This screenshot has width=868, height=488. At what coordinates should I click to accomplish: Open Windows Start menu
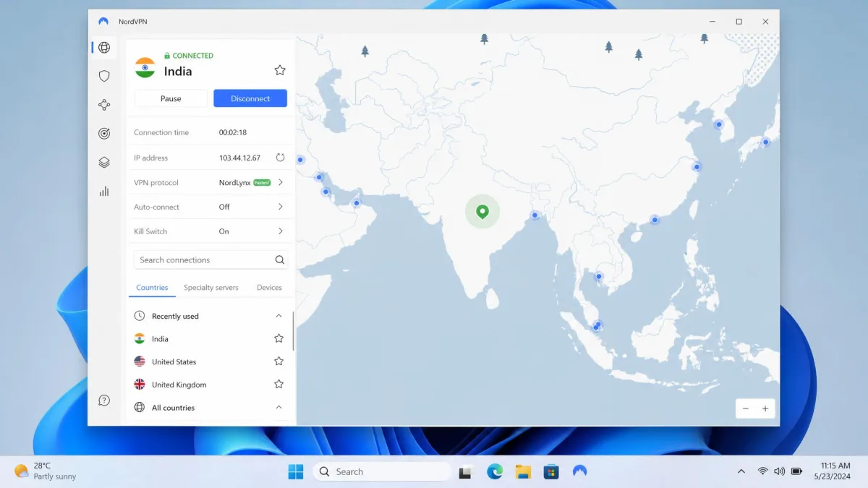(x=296, y=471)
